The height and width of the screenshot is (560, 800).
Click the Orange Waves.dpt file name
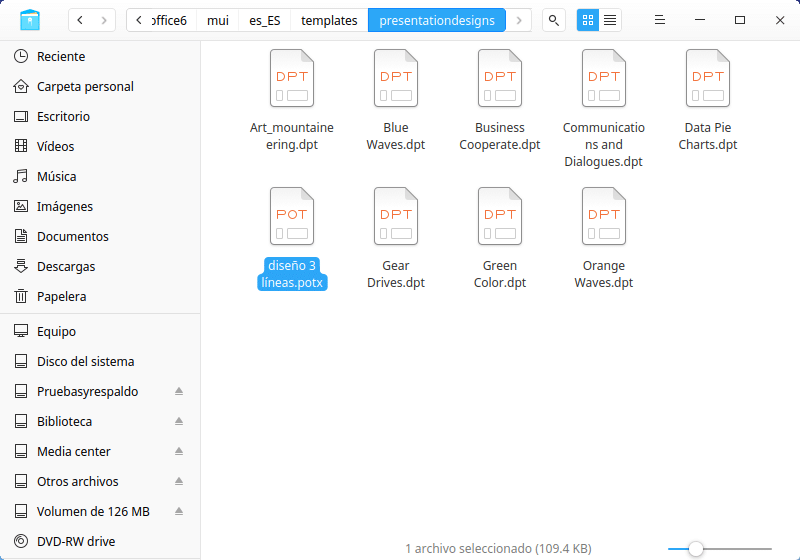pyautogui.click(x=604, y=274)
